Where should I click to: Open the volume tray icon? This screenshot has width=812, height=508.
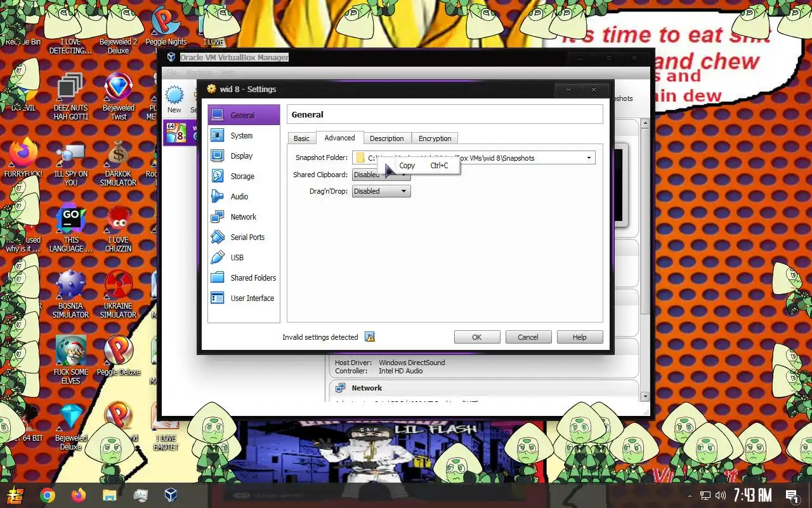pyautogui.click(x=720, y=495)
